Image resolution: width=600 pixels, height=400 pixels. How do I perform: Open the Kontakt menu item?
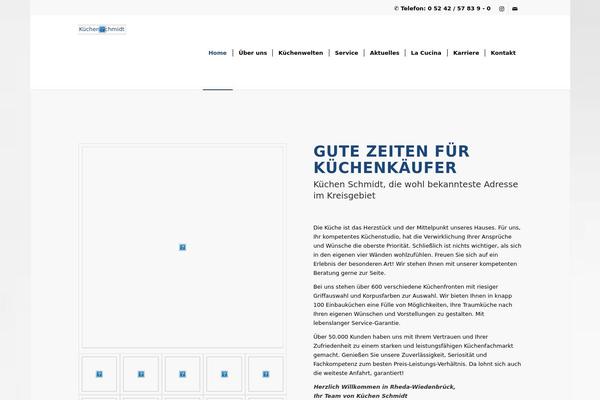(503, 53)
